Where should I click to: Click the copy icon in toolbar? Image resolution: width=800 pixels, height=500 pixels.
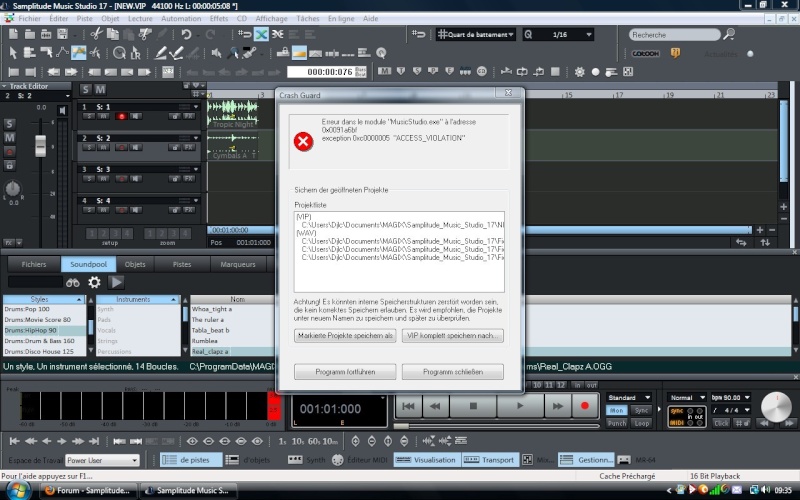[112, 34]
